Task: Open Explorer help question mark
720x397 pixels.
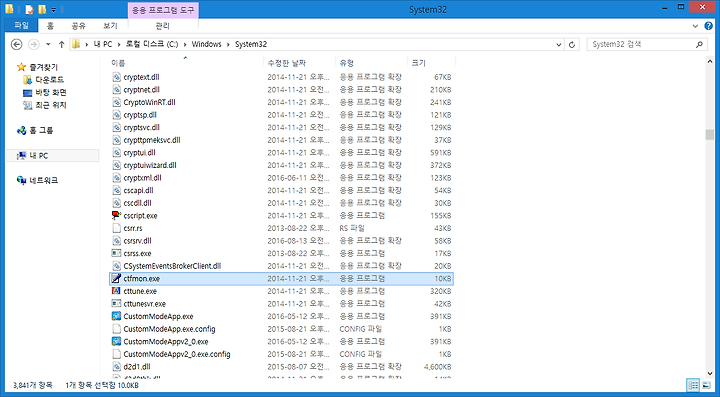Action: coord(709,26)
